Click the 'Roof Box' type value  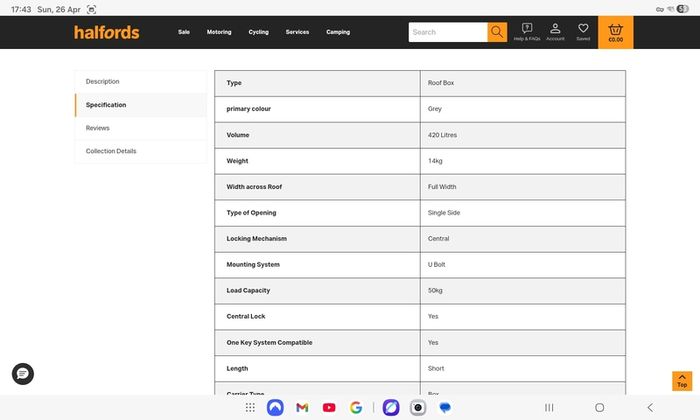click(x=441, y=83)
